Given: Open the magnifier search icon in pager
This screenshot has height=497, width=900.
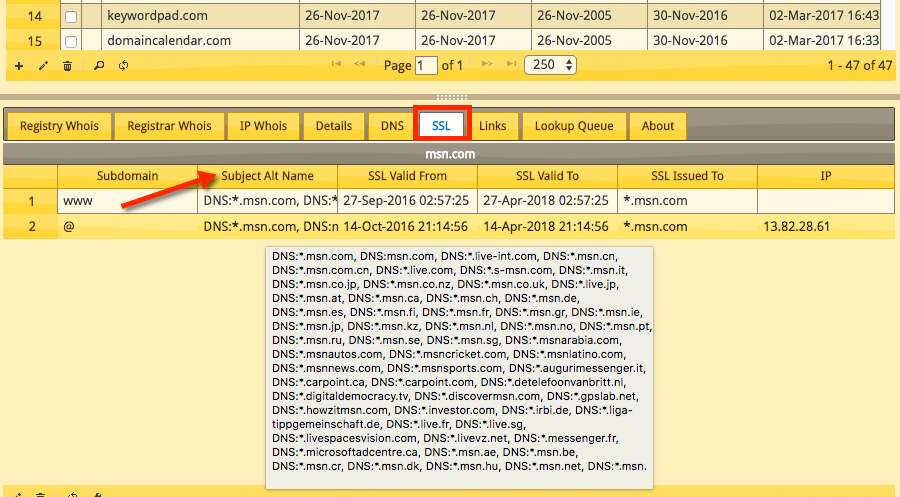Looking at the screenshot, I should pos(99,66).
